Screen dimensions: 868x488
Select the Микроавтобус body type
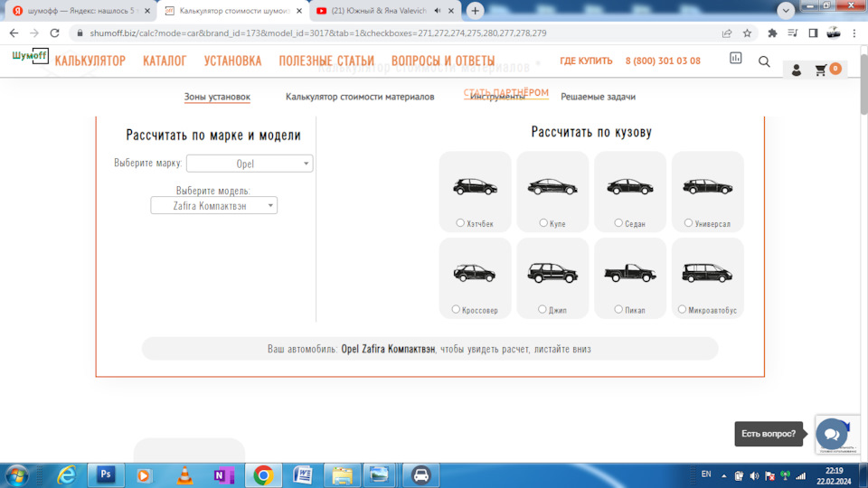pos(682,309)
